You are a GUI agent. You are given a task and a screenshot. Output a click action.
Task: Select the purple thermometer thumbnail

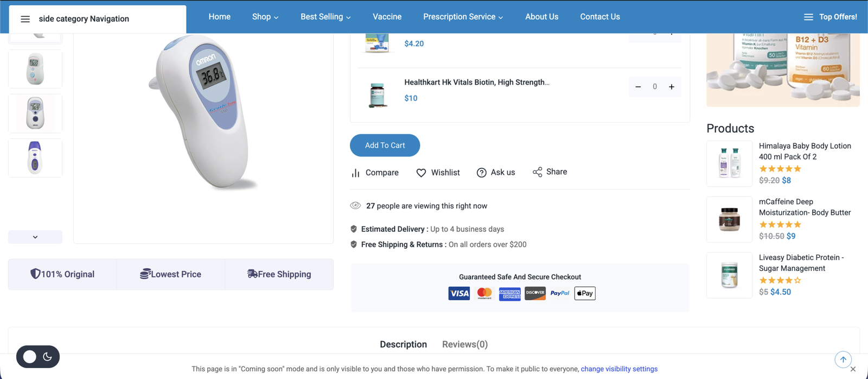[35, 158]
